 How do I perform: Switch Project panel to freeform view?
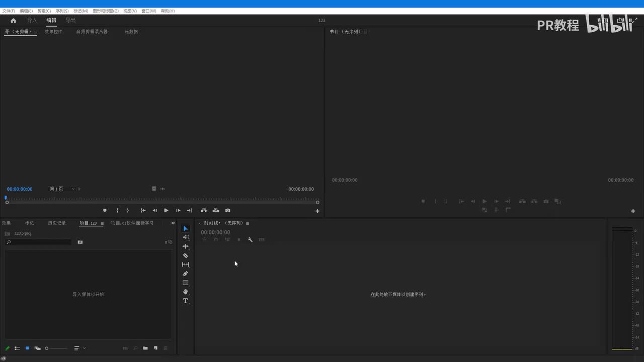(37, 348)
